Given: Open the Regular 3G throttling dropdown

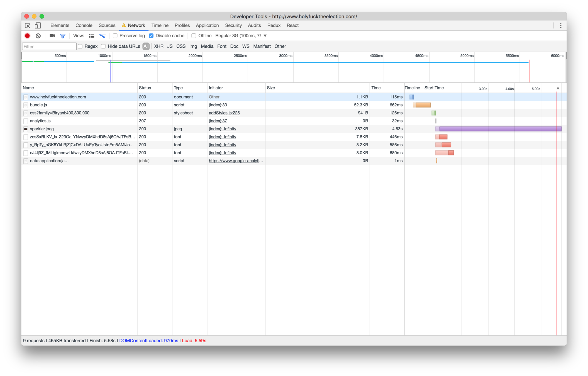Looking at the screenshot, I should pos(265,36).
